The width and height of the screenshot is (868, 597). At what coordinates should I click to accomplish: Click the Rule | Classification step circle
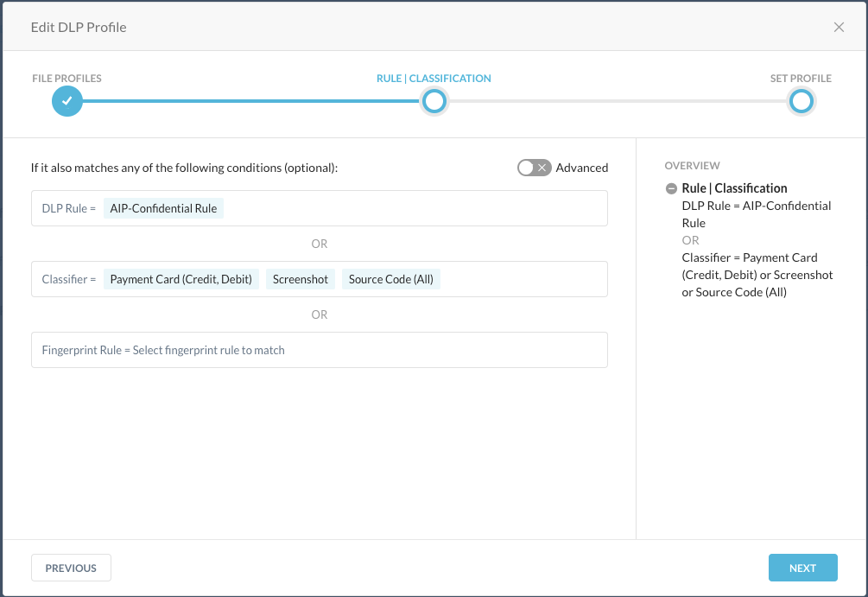coord(434,101)
